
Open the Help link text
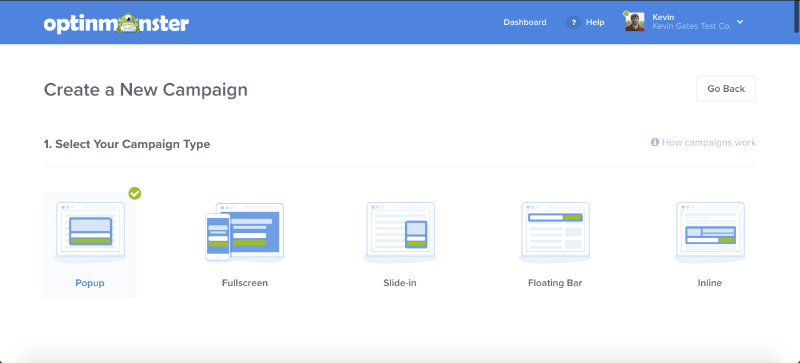pyautogui.click(x=595, y=22)
